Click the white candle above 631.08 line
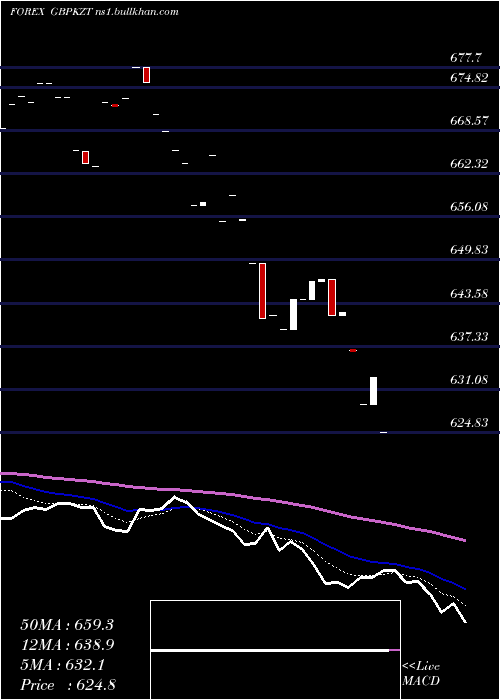This screenshot has height=700, width=500. 373,391
